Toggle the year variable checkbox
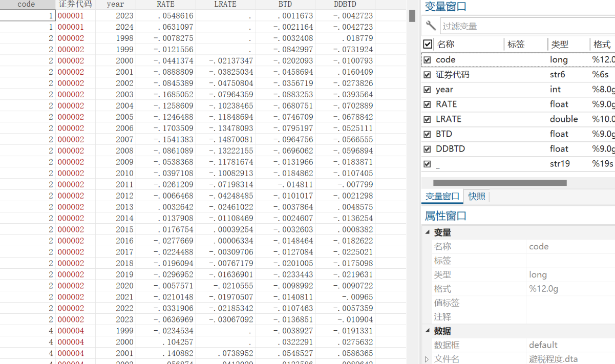The image size is (615, 364). (x=427, y=90)
